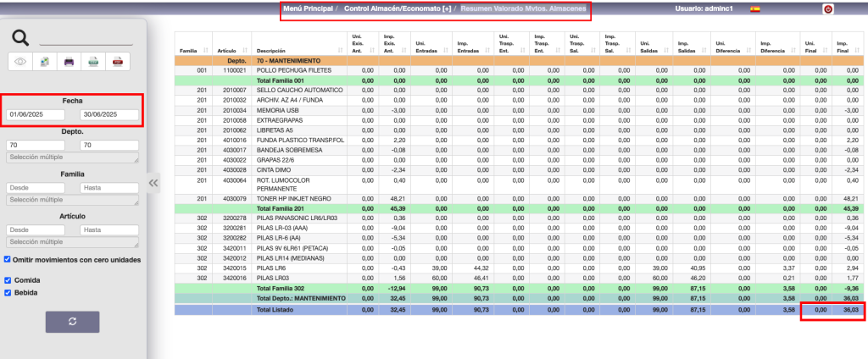Collapse sidebar with double chevron arrow
The image size is (868, 359).
pyautogui.click(x=153, y=182)
